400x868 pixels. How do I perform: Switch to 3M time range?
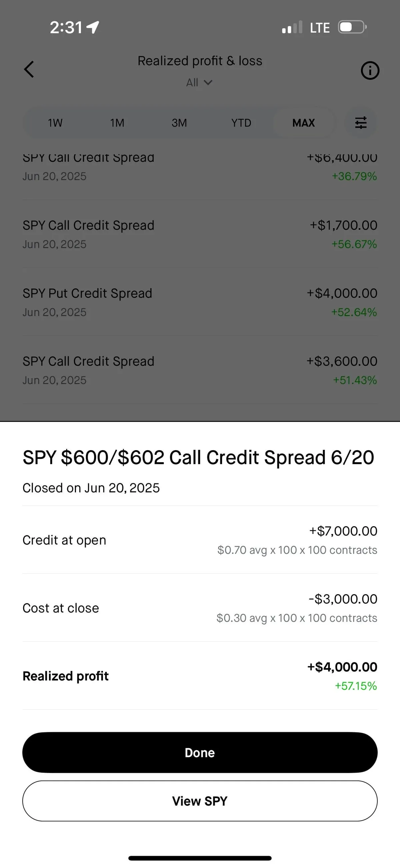coord(179,123)
